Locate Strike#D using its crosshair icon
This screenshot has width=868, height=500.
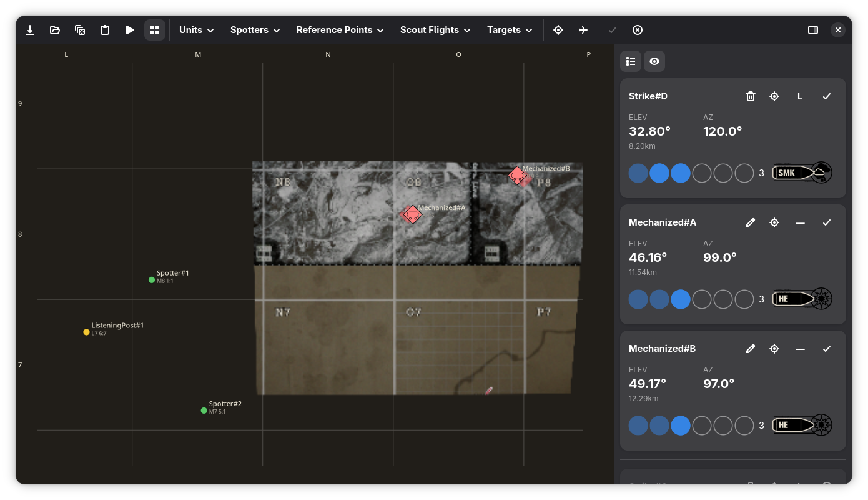pyautogui.click(x=774, y=96)
